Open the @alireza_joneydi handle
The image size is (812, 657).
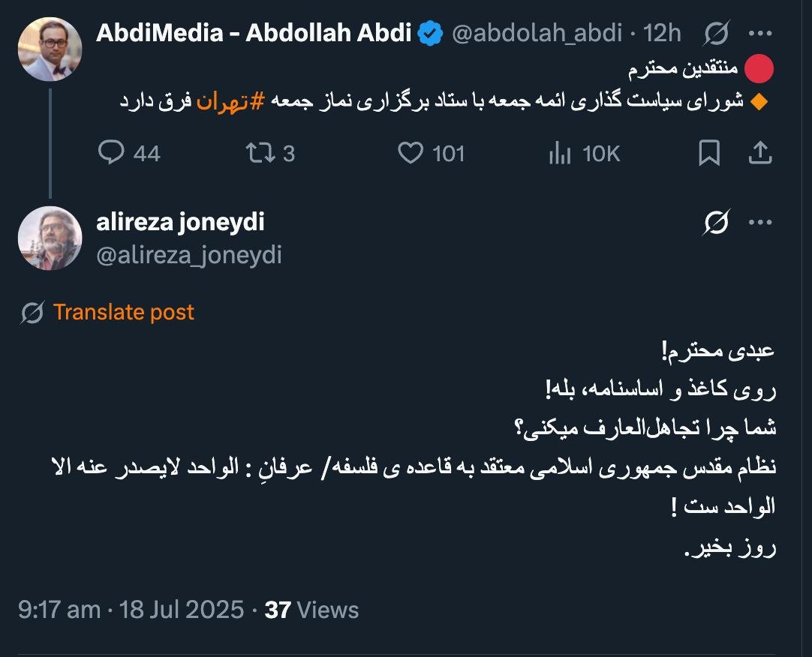pyautogui.click(x=189, y=255)
